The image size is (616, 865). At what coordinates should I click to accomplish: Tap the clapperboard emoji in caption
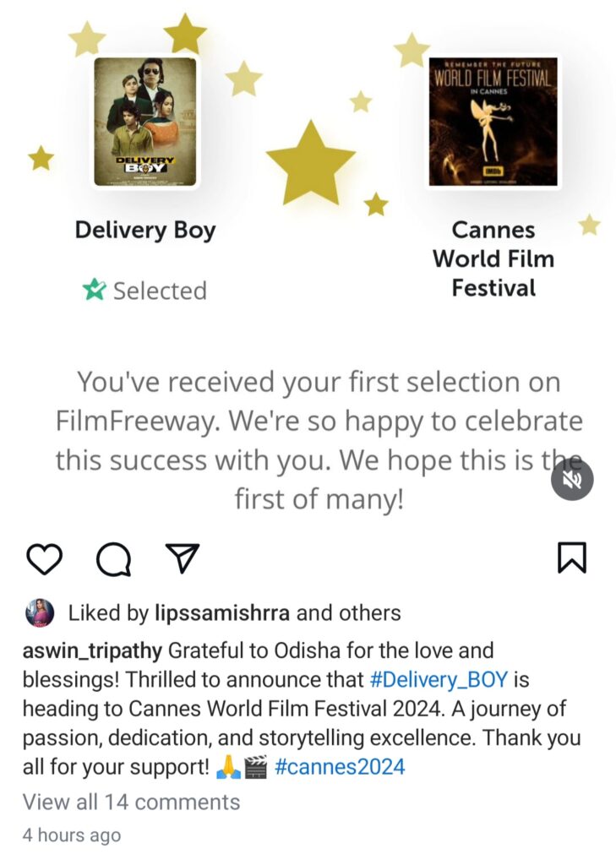click(255, 767)
